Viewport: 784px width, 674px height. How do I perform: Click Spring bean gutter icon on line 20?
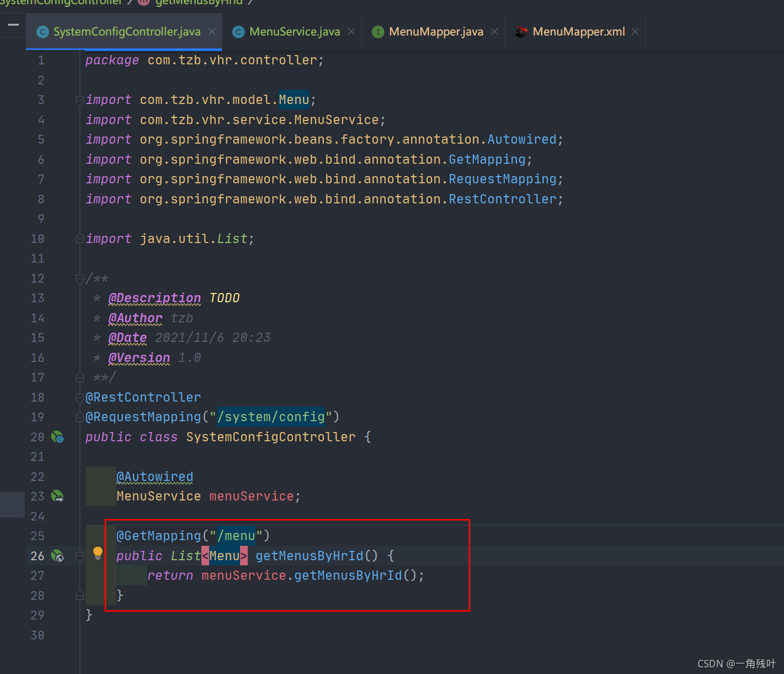click(57, 437)
